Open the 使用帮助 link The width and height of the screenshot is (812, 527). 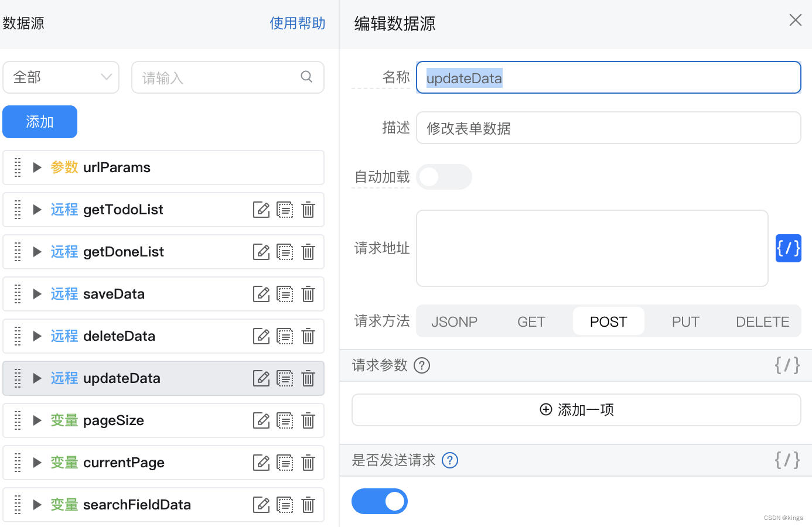pos(297,23)
